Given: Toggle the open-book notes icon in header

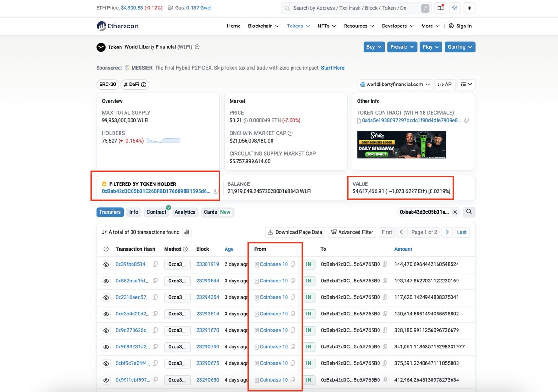Looking at the screenshot, I should tap(440, 8).
